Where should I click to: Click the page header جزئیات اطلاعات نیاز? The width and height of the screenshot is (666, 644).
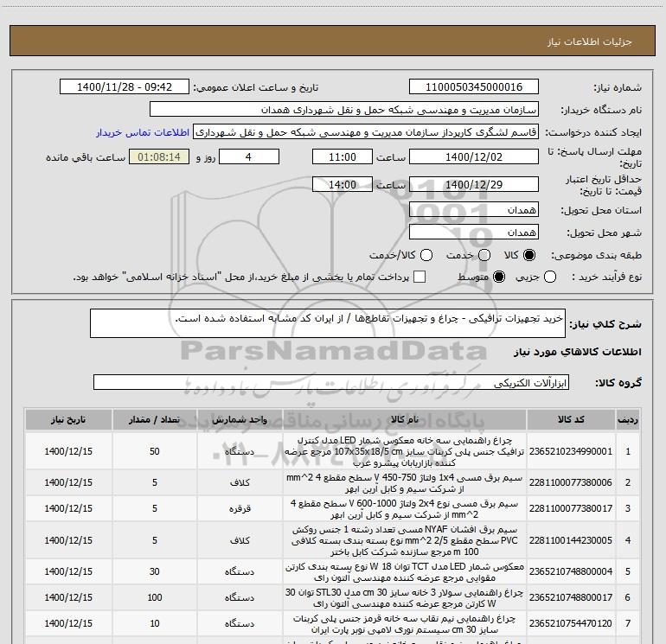[x=590, y=41]
